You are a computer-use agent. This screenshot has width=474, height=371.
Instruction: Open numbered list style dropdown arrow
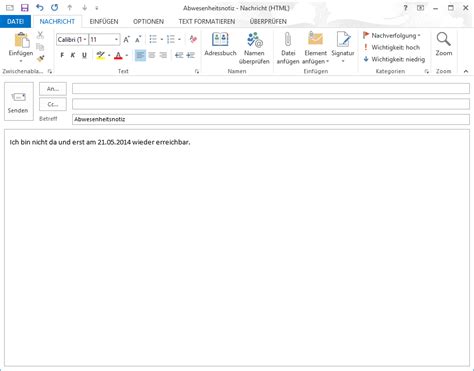click(x=180, y=40)
